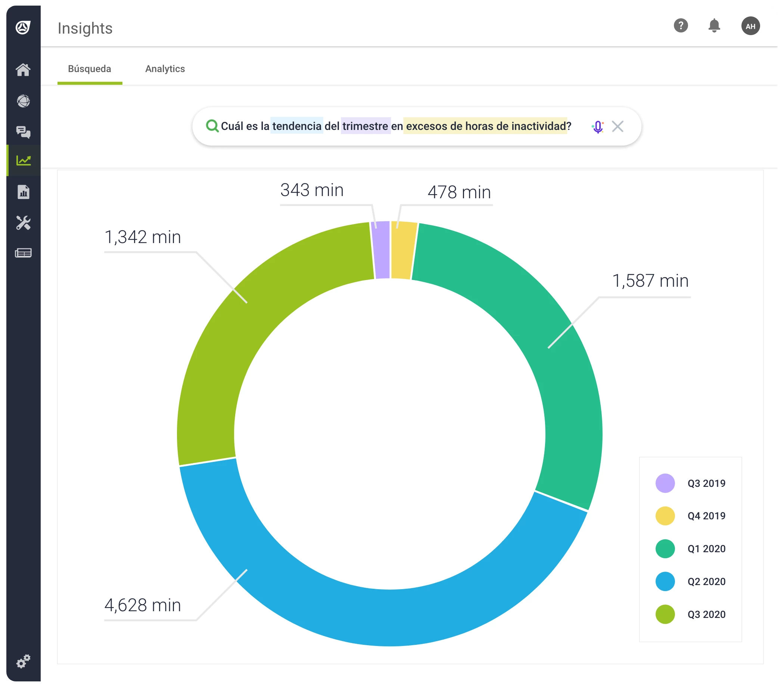Open the list view sidebar icon
The height and width of the screenshot is (687, 784).
pyautogui.click(x=24, y=253)
